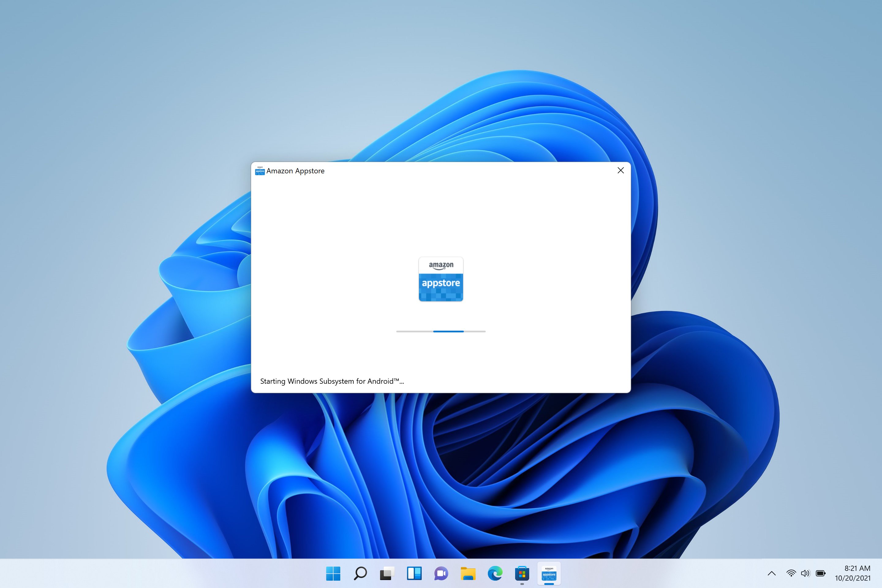The width and height of the screenshot is (882, 588).
Task: Open Teams Chat from the taskbar
Action: (441, 573)
